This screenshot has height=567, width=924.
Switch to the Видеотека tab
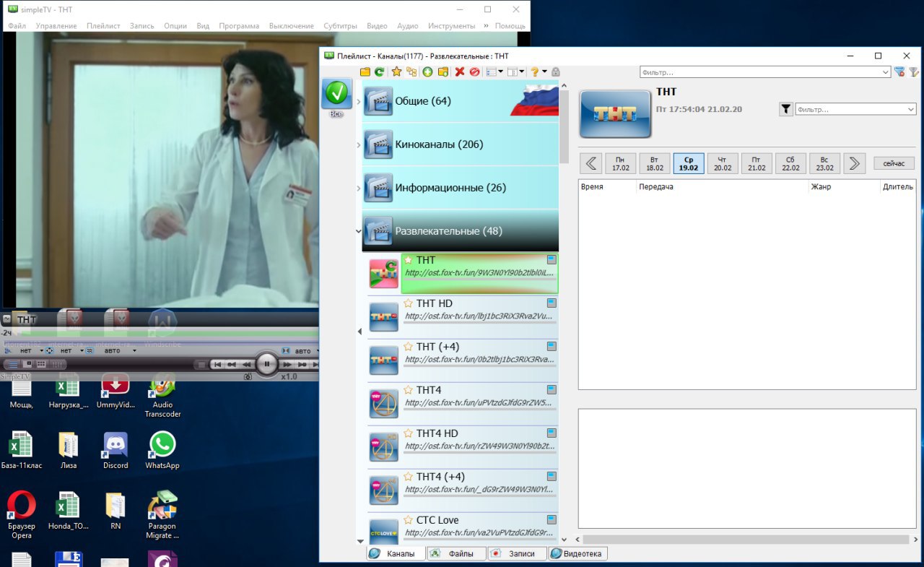577,553
